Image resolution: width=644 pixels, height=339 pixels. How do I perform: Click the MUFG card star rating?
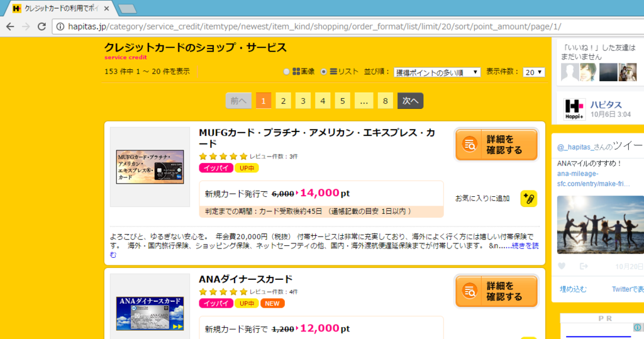coord(223,157)
